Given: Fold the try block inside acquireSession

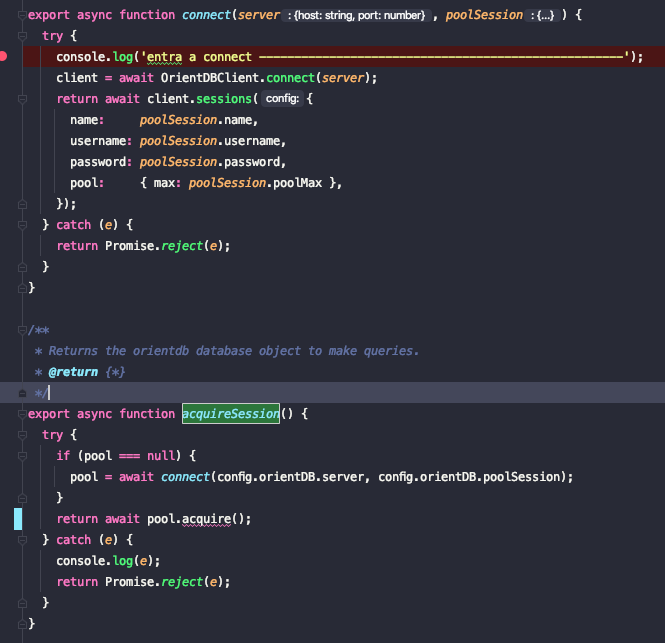Looking at the screenshot, I should click(x=22, y=435).
